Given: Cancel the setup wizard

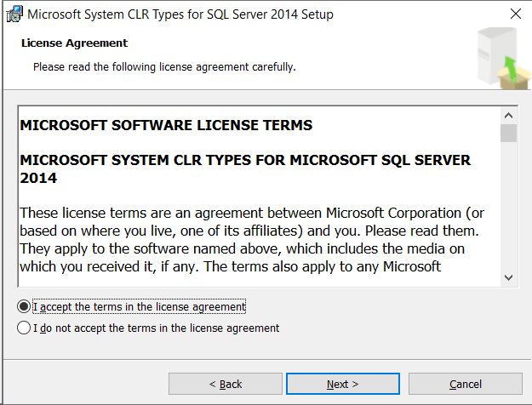Looking at the screenshot, I should tap(465, 384).
